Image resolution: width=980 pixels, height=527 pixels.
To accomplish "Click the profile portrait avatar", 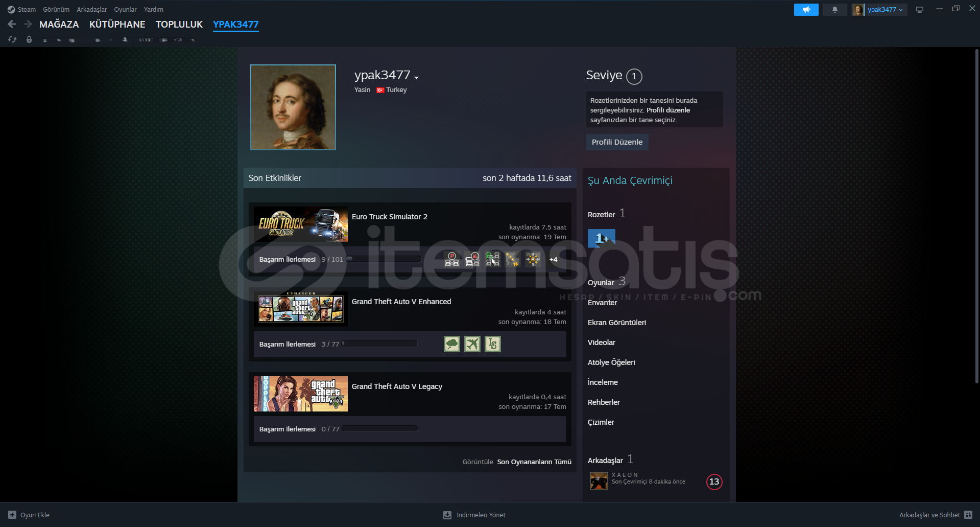I will (x=293, y=107).
